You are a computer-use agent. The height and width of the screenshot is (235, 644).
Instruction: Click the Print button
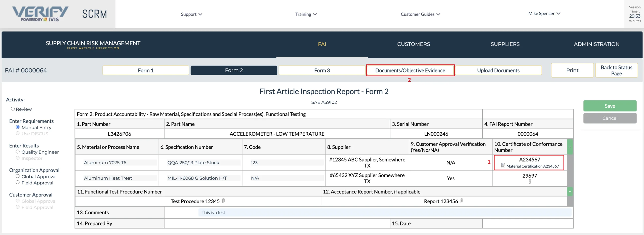(572, 70)
